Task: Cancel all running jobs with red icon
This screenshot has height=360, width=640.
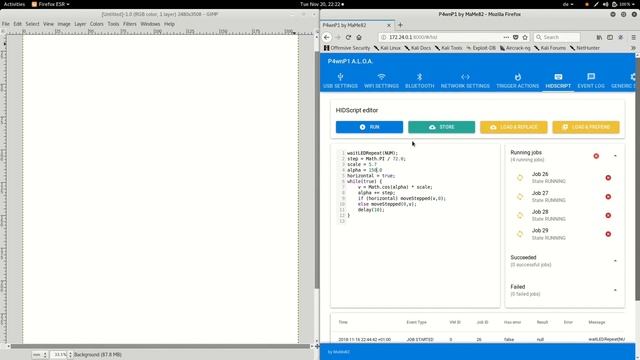Action: [596, 156]
